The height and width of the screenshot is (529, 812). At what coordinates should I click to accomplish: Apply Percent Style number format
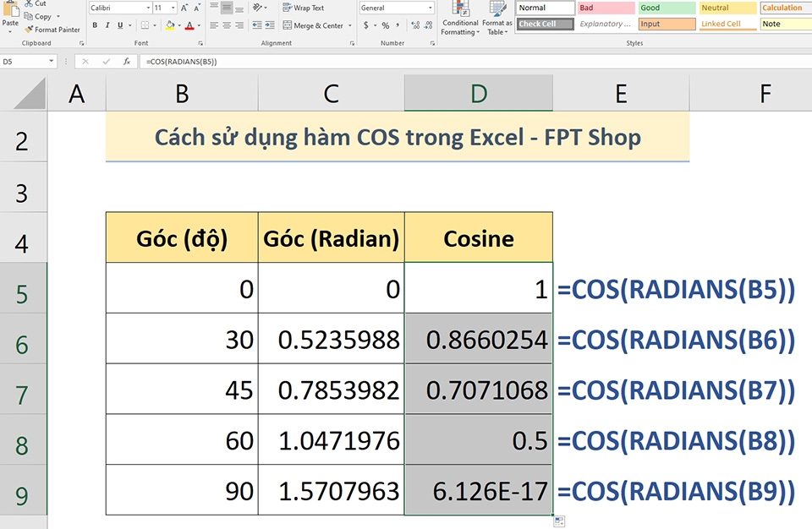(x=387, y=25)
